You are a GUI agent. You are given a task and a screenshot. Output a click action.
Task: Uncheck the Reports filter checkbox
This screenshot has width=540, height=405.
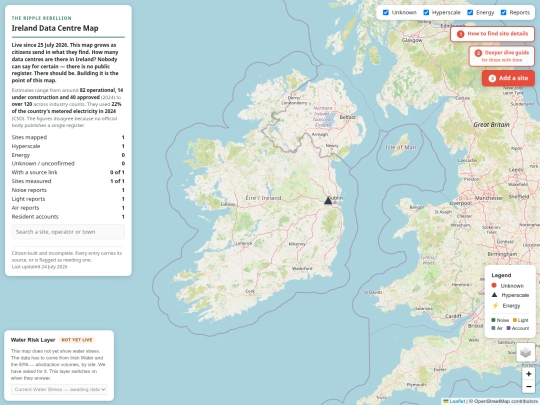pos(503,12)
